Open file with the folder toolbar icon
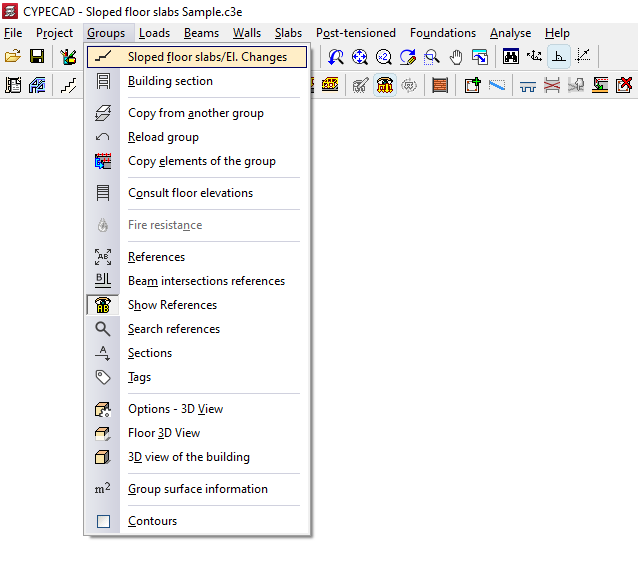 pos(13,57)
